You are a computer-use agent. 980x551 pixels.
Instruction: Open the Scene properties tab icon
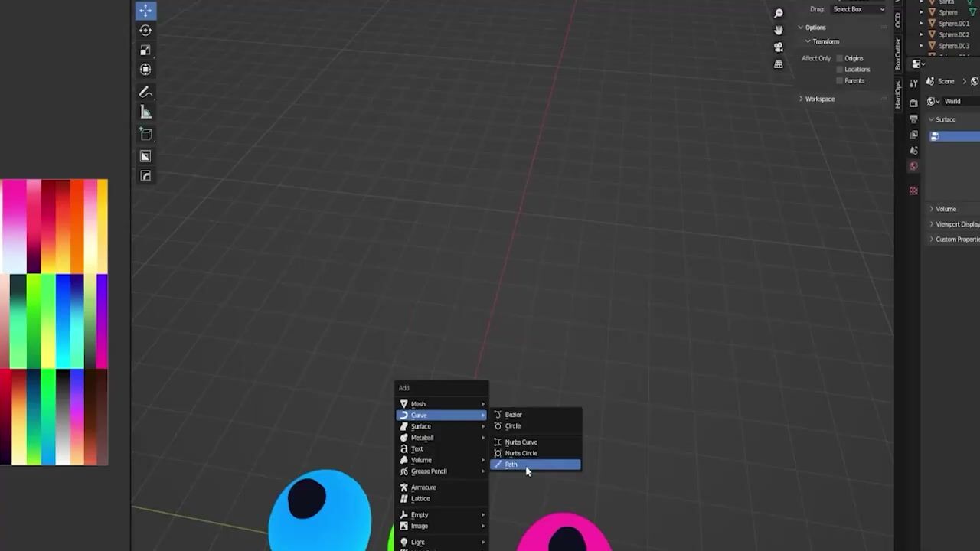pos(913,151)
